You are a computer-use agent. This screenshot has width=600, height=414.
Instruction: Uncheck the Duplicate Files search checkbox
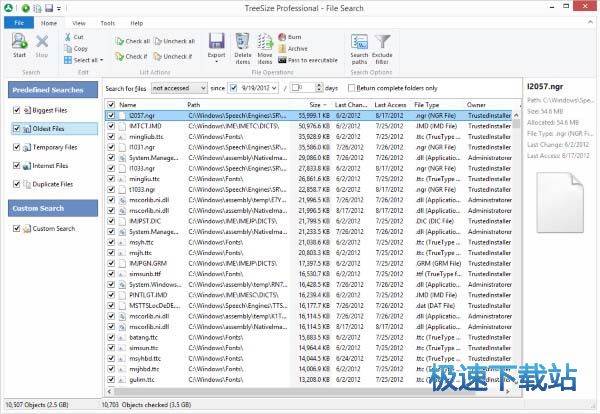tap(18, 183)
